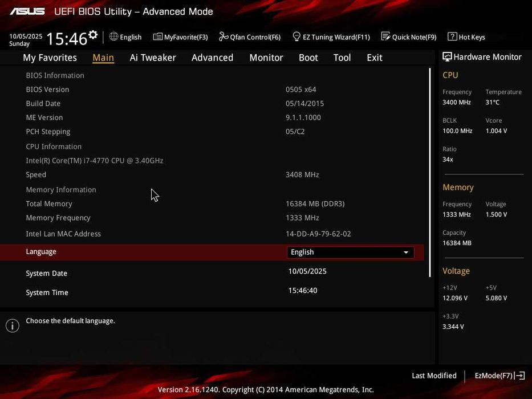
Task: Switch to the Boot tab
Action: click(308, 58)
